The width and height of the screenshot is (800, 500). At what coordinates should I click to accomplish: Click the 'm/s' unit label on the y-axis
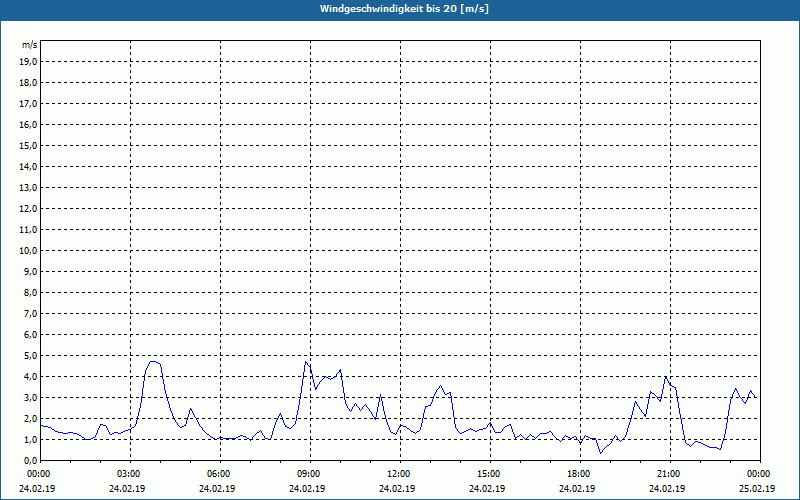pos(30,45)
